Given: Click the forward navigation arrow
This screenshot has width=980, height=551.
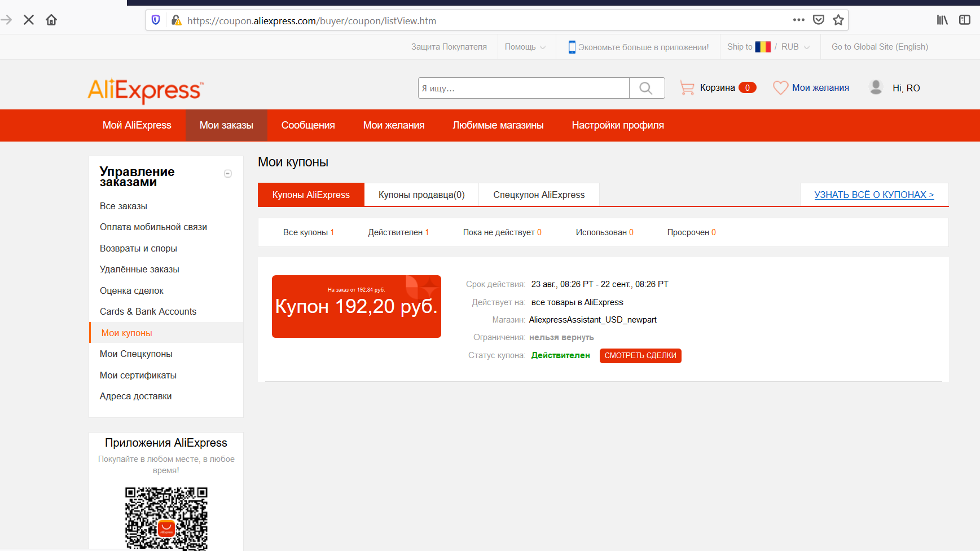Looking at the screenshot, I should pos(7,20).
